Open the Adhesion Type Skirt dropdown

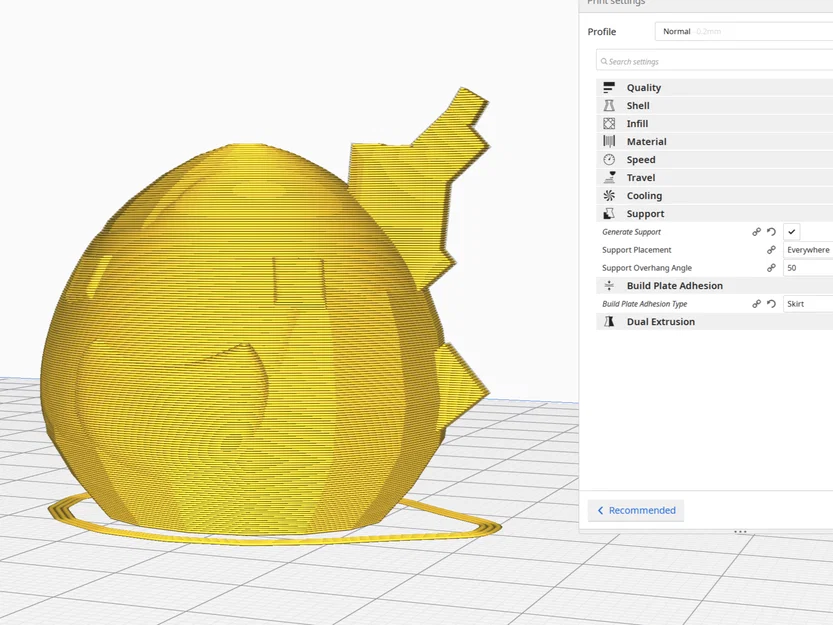808,304
